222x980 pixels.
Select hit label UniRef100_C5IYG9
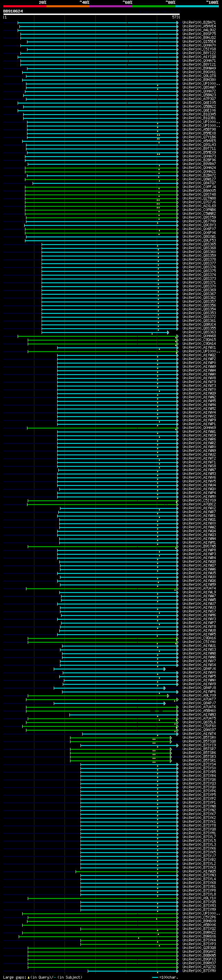point(199,500)
